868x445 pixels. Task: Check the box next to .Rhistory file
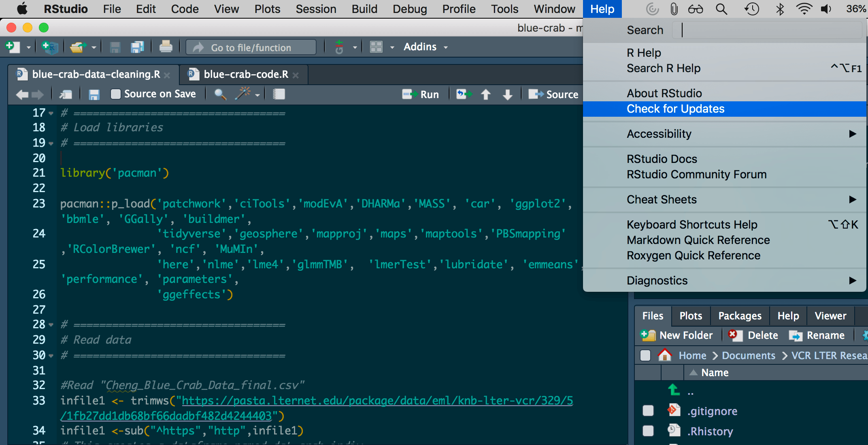[x=648, y=431]
